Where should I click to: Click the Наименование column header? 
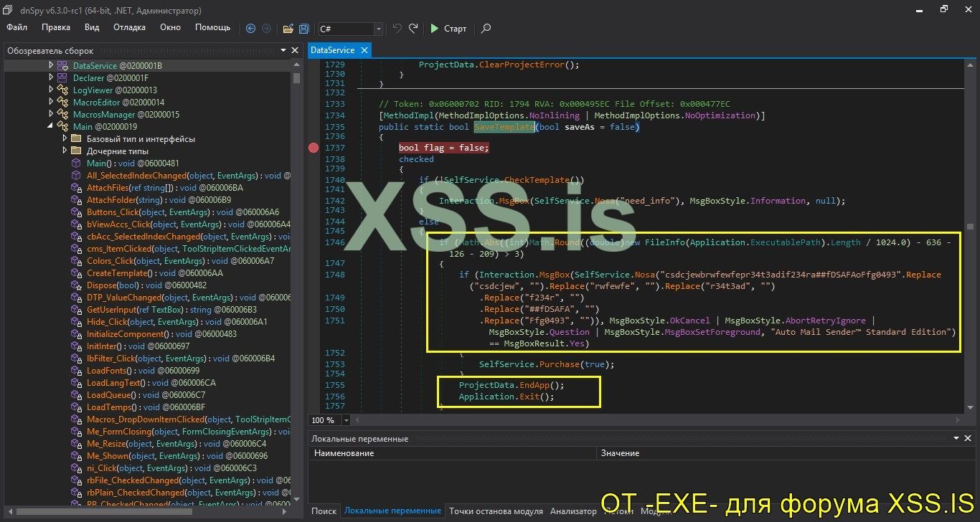tap(453, 453)
